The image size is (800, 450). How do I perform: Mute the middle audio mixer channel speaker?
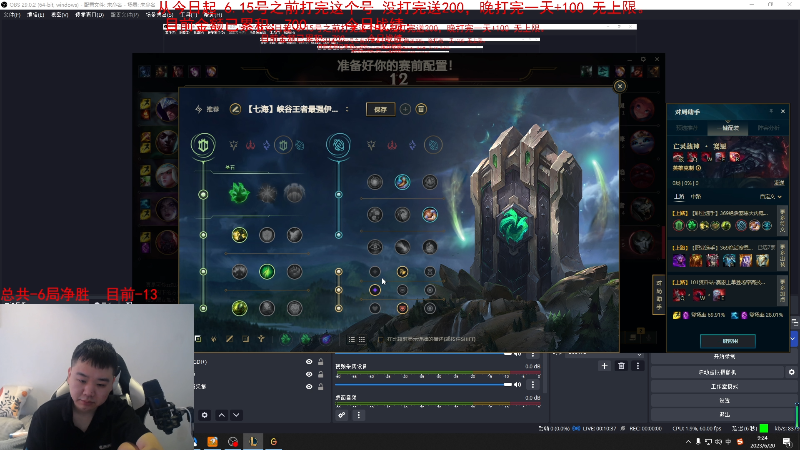(517, 385)
